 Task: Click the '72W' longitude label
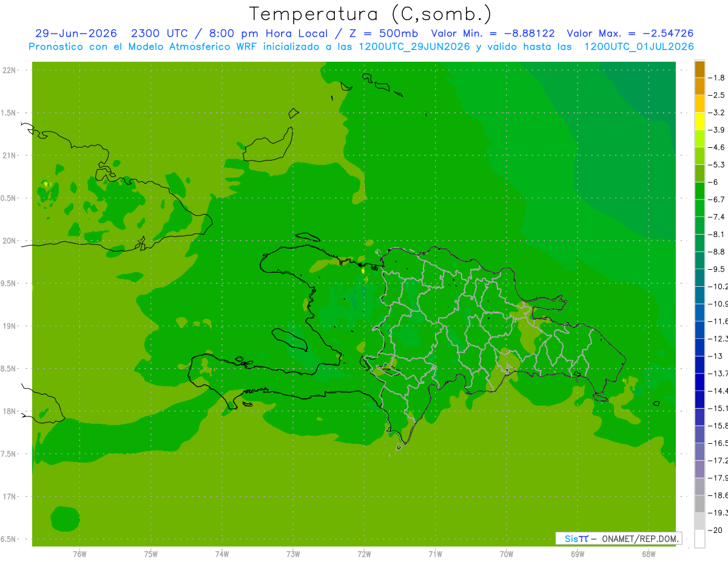click(x=364, y=555)
